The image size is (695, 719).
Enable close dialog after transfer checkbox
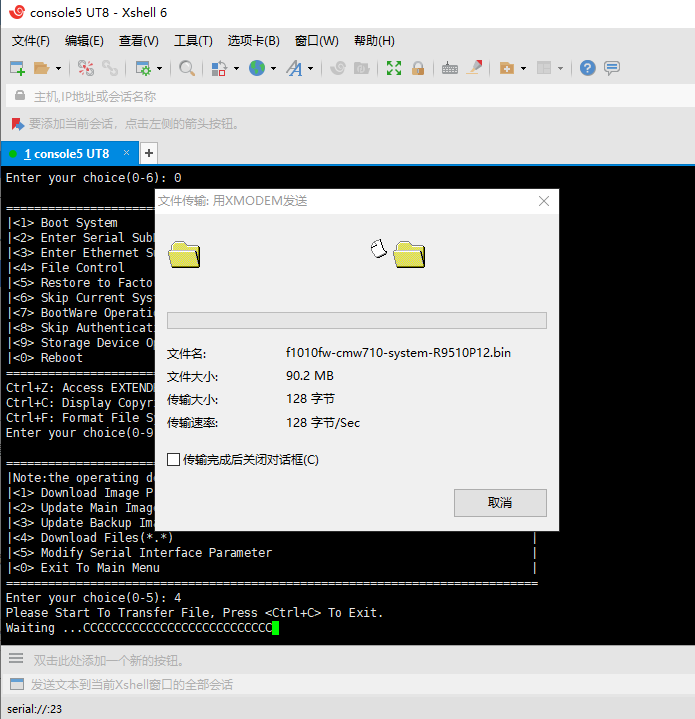point(174,460)
